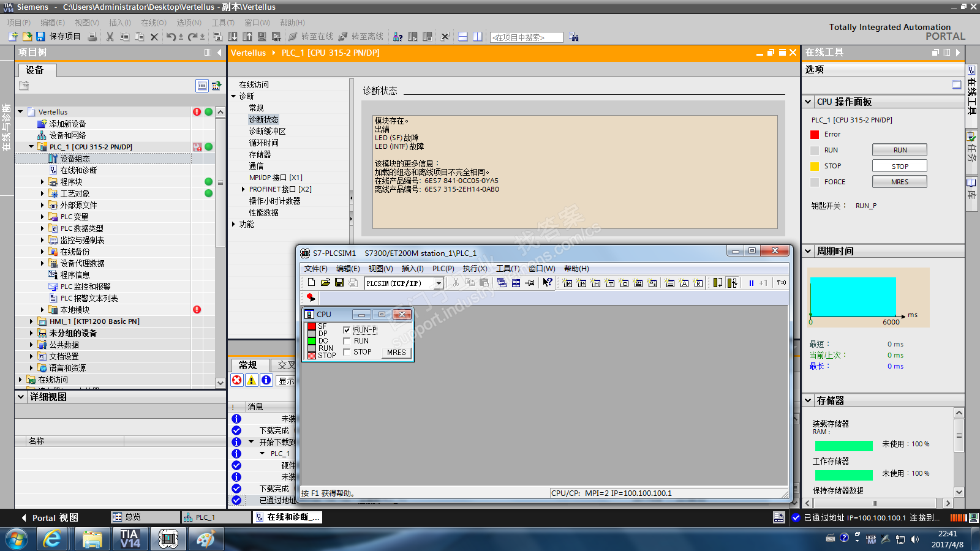
Task: Switch to Portal 视图
Action: coord(50,518)
